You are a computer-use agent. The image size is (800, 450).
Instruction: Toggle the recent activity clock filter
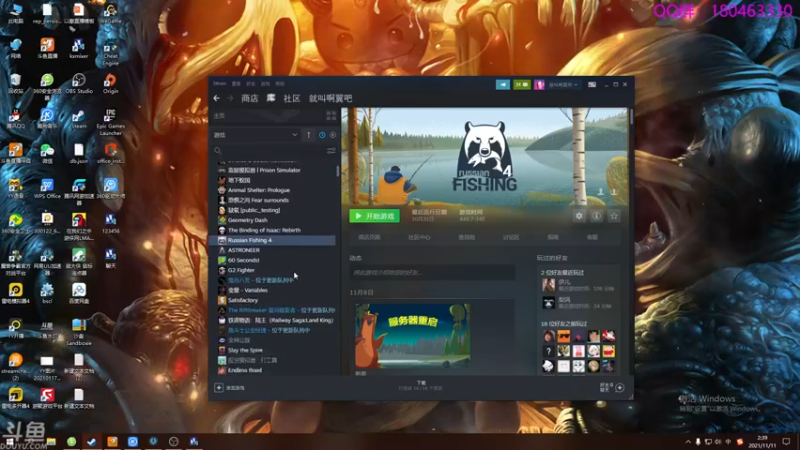click(322, 135)
